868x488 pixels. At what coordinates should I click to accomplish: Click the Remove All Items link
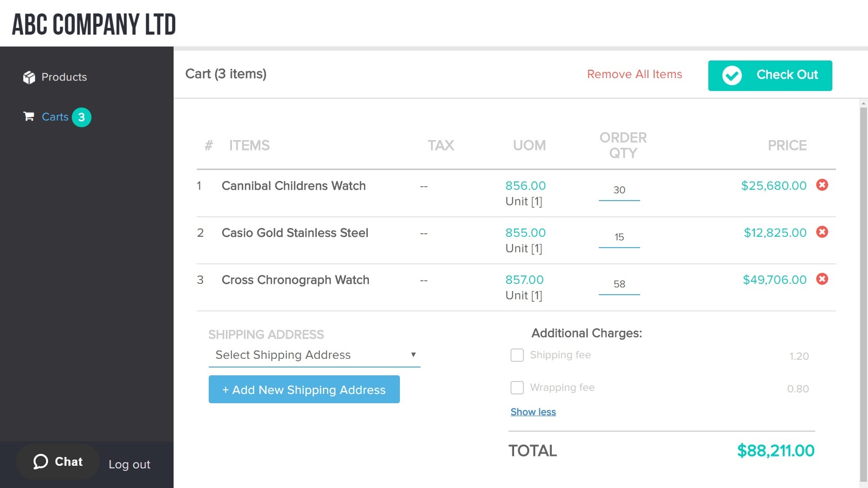[x=634, y=74]
